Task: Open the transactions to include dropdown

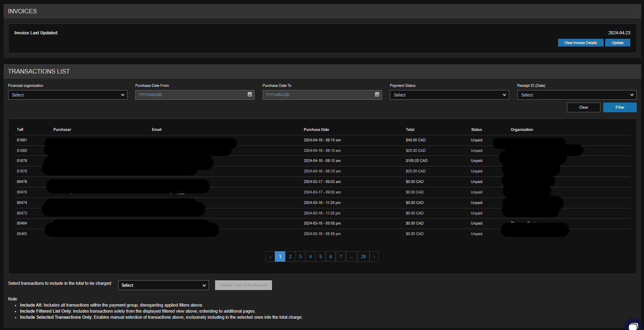Action: (x=163, y=285)
